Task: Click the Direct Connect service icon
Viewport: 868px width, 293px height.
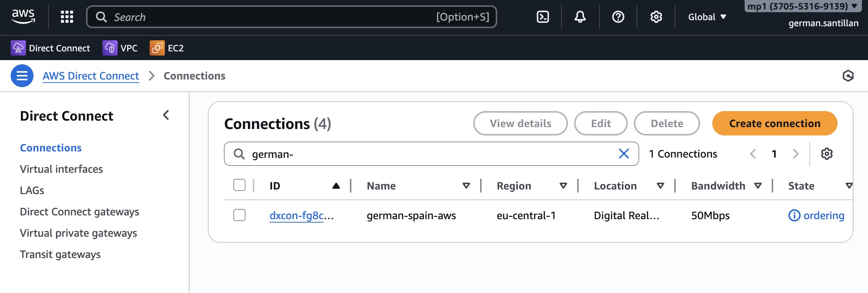Action: 18,48
